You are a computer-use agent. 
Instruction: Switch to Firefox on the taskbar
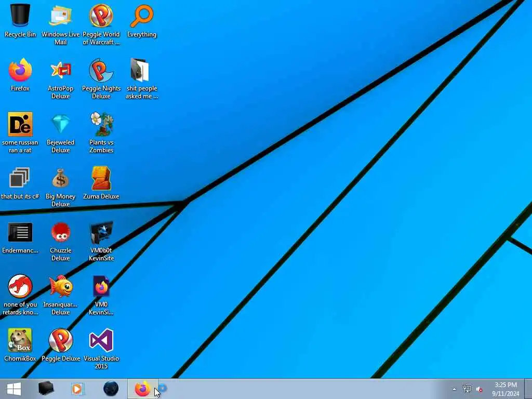coord(142,389)
